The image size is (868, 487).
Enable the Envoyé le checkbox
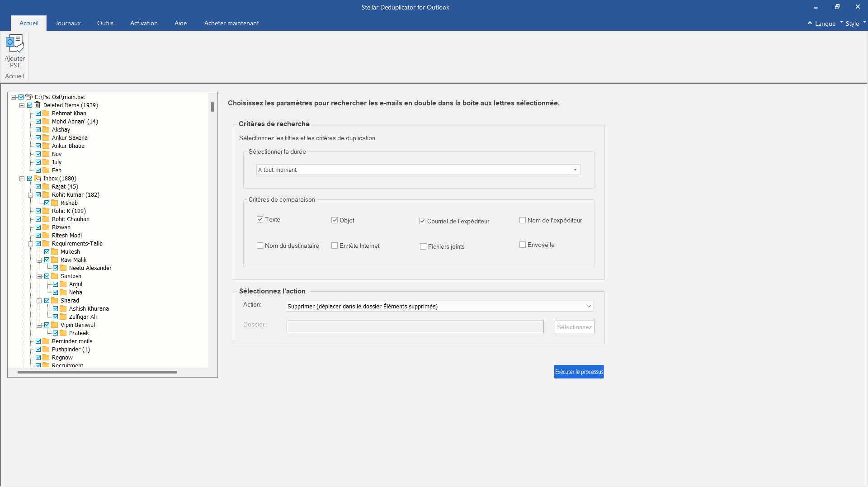coord(523,245)
